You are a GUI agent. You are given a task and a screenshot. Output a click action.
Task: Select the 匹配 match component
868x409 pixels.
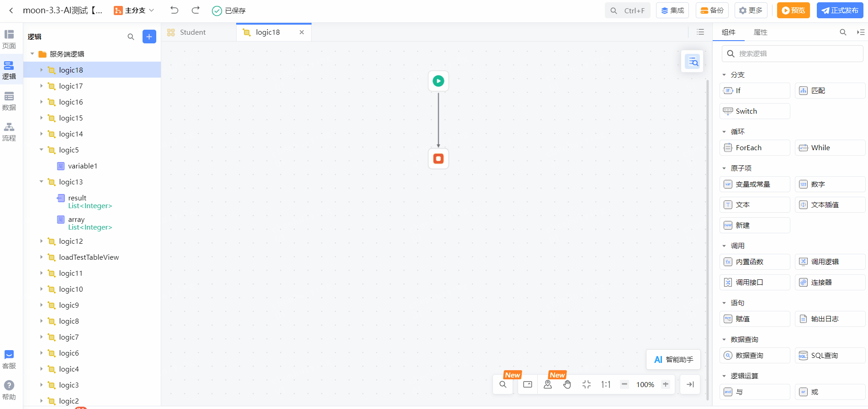[x=830, y=90]
